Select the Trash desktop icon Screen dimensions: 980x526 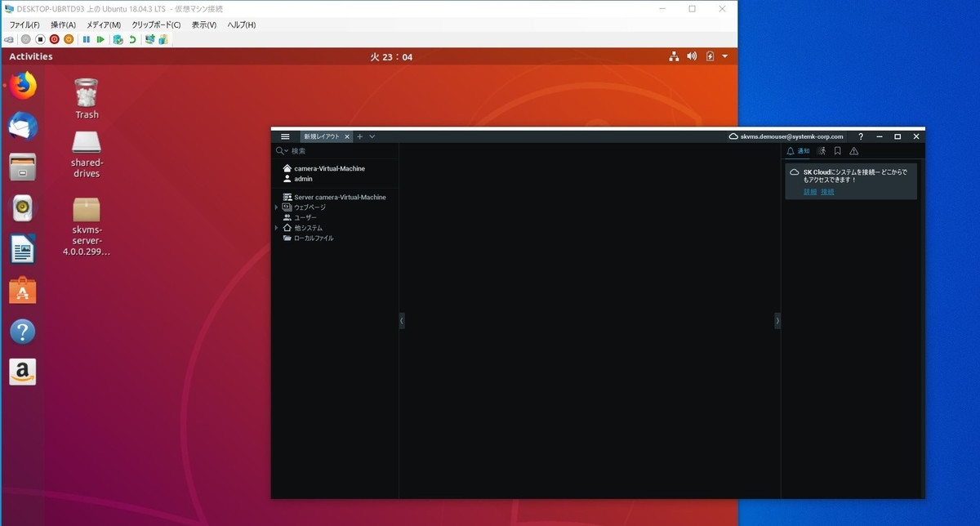tap(87, 98)
